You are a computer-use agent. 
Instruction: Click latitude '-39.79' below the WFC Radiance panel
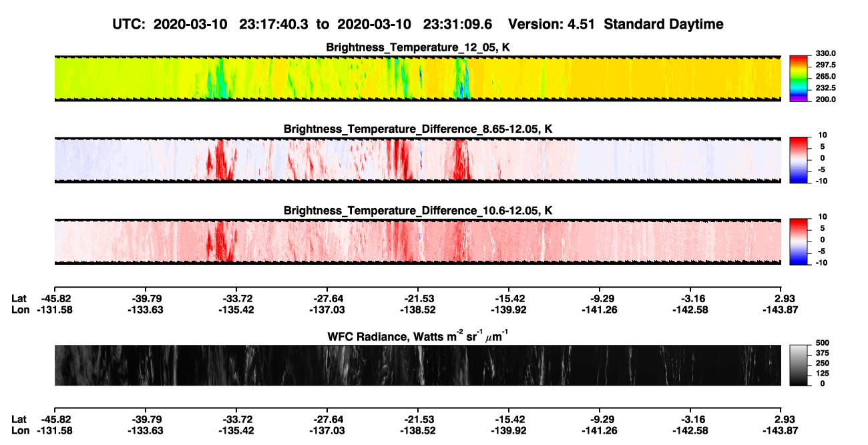145,419
